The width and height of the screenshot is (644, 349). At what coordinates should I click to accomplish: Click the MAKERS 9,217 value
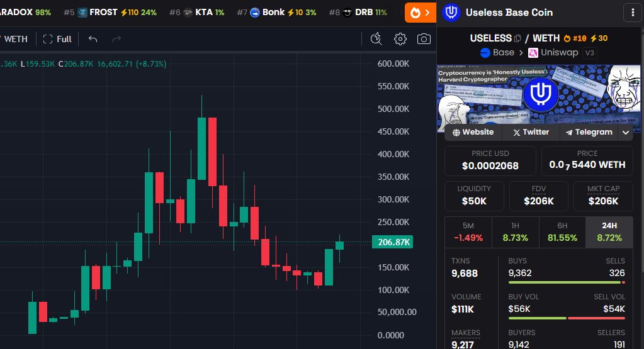(x=463, y=345)
